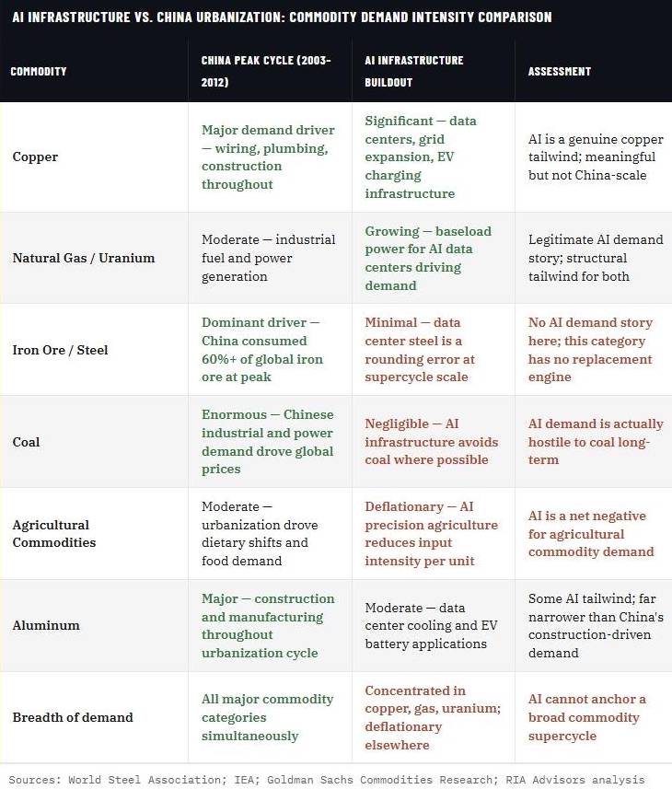Click the Coal row label

point(26,442)
